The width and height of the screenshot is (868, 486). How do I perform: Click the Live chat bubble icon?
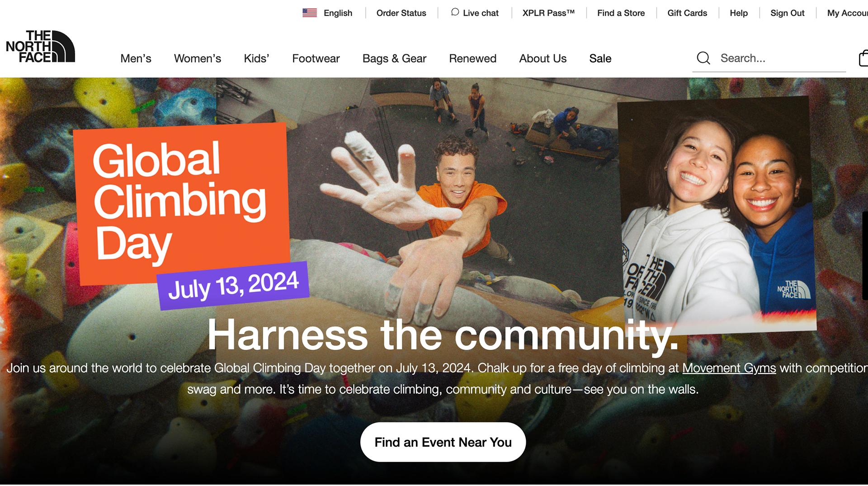coord(455,12)
